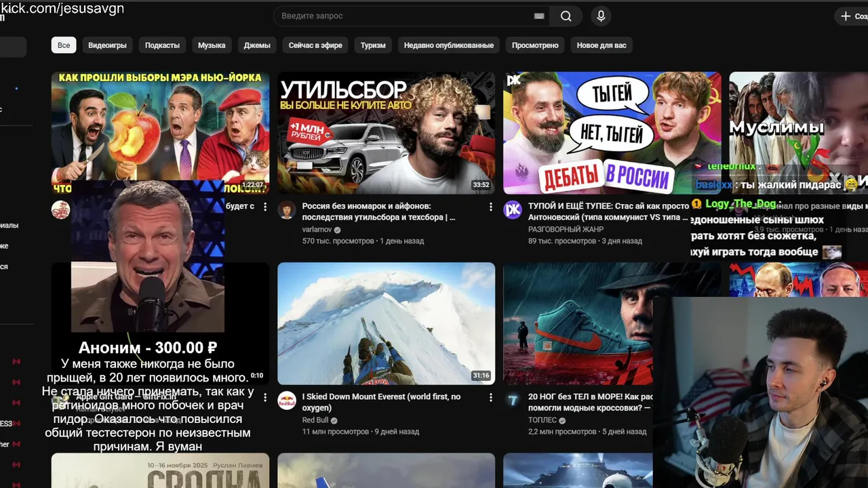Image resolution: width=868 pixels, height=488 pixels.
Task: Click 11 млн просмотров view count
Action: coord(336,431)
